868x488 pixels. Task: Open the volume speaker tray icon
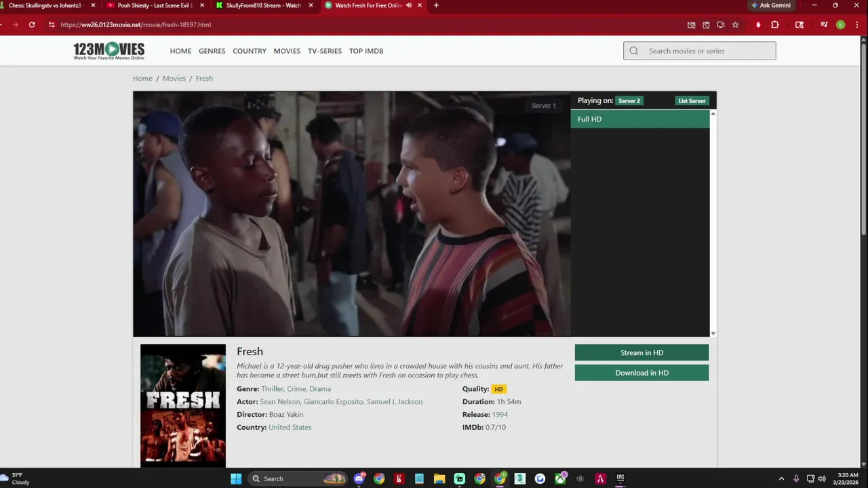point(822,479)
